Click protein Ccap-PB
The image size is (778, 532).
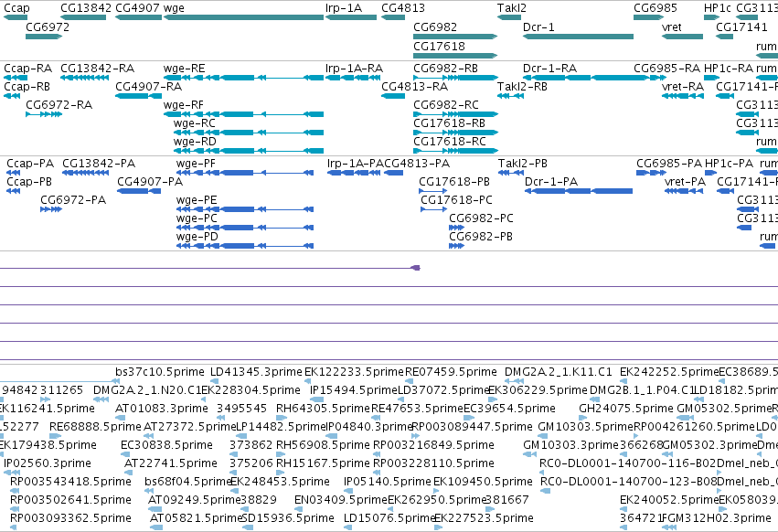click(x=14, y=191)
